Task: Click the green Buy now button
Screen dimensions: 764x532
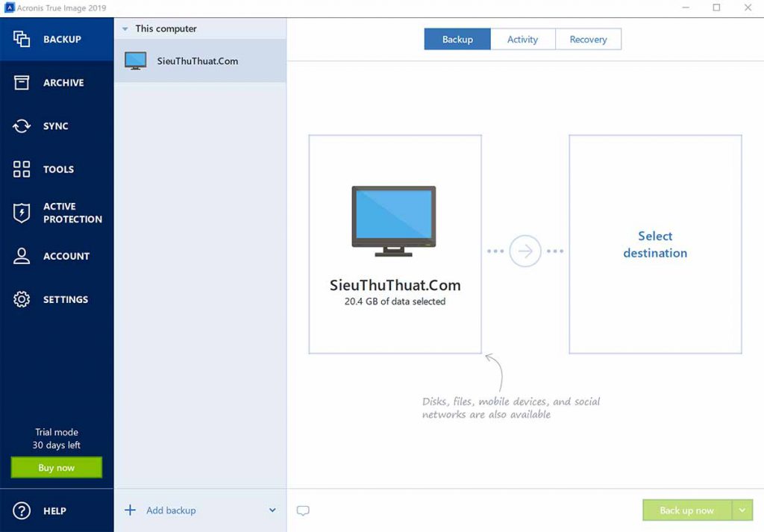Action: click(x=57, y=468)
